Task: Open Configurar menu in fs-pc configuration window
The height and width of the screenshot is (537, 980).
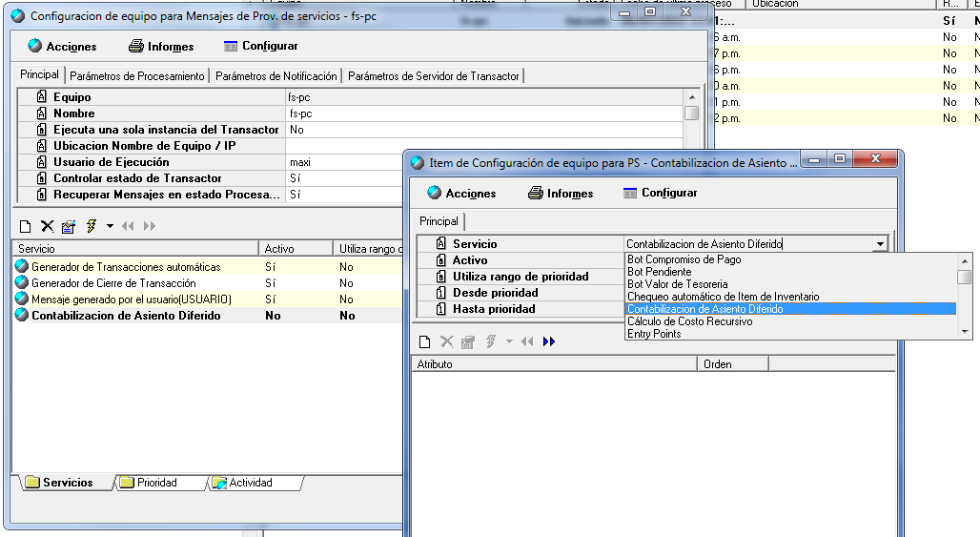Action: pos(260,47)
